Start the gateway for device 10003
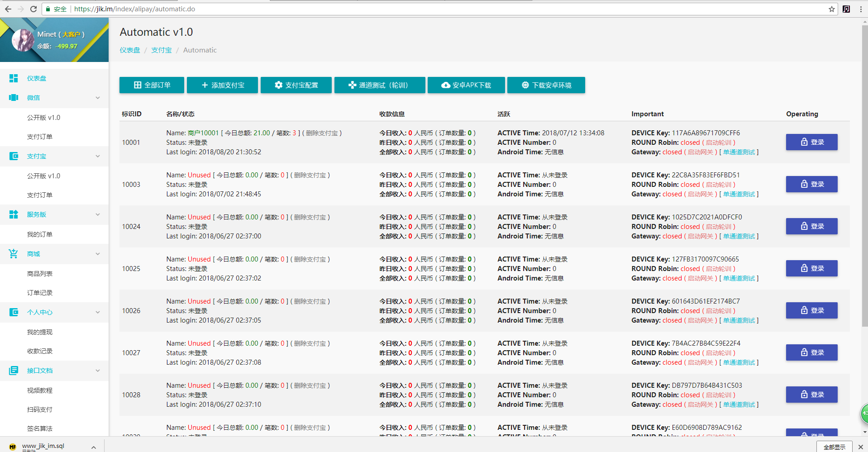Image resolution: width=868 pixels, height=452 pixels. click(x=700, y=194)
